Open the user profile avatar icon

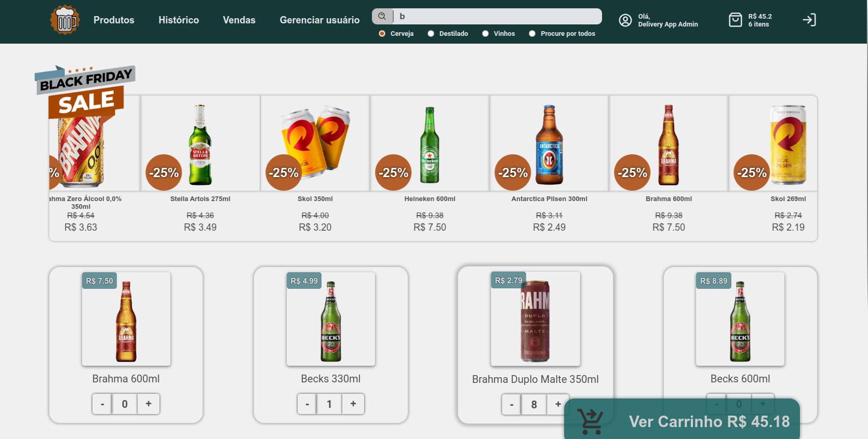pos(625,20)
